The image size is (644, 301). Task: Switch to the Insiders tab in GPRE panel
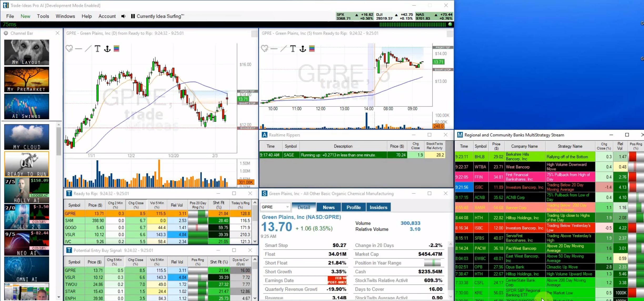pos(378,207)
